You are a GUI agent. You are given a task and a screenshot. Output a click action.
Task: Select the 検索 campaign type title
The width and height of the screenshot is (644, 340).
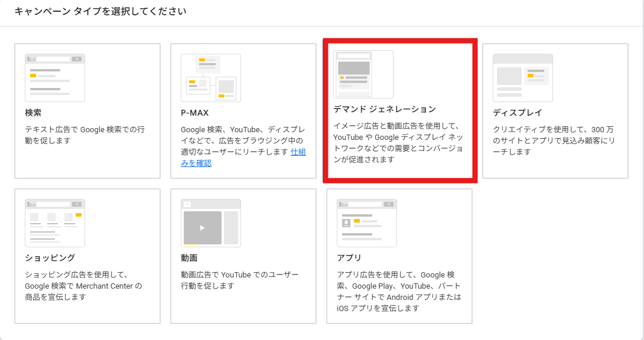(33, 112)
